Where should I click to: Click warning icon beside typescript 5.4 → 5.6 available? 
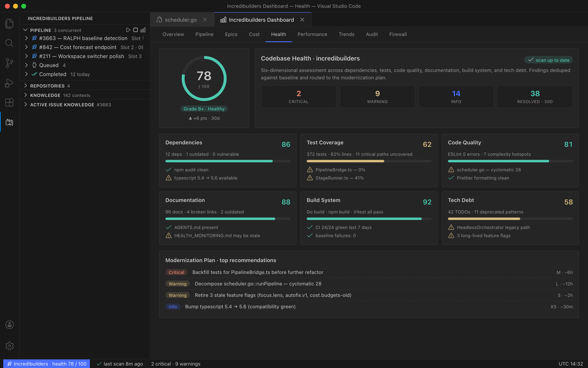(x=168, y=178)
